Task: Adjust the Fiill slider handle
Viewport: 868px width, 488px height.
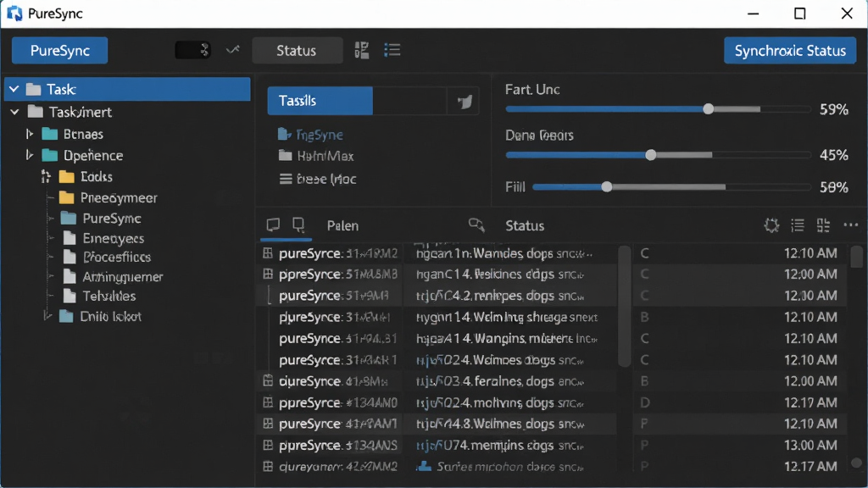Action: (x=607, y=187)
